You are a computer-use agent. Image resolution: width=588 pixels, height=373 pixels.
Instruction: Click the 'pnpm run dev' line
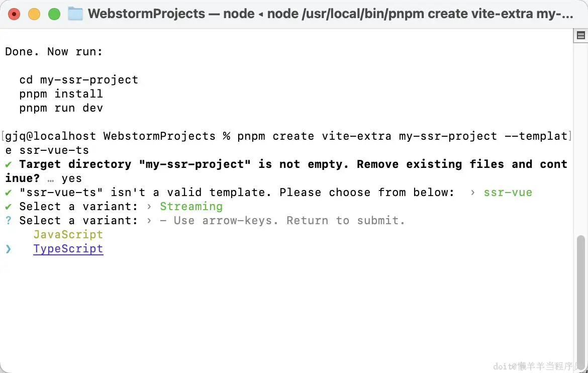point(61,108)
